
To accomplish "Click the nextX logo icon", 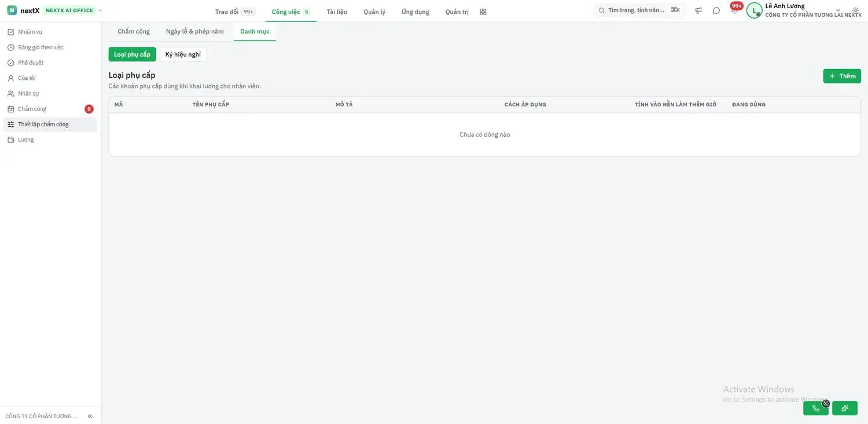I will tap(12, 10).
